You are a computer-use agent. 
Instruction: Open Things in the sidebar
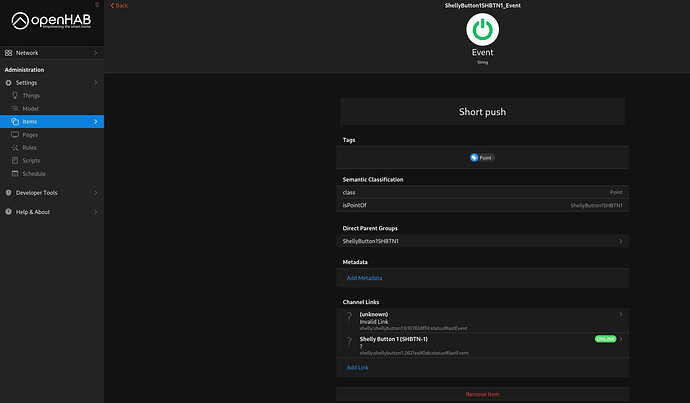pos(52,95)
